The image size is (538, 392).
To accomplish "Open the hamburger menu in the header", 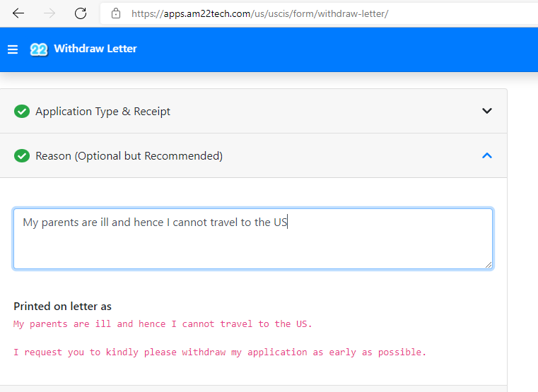I will tap(13, 49).
